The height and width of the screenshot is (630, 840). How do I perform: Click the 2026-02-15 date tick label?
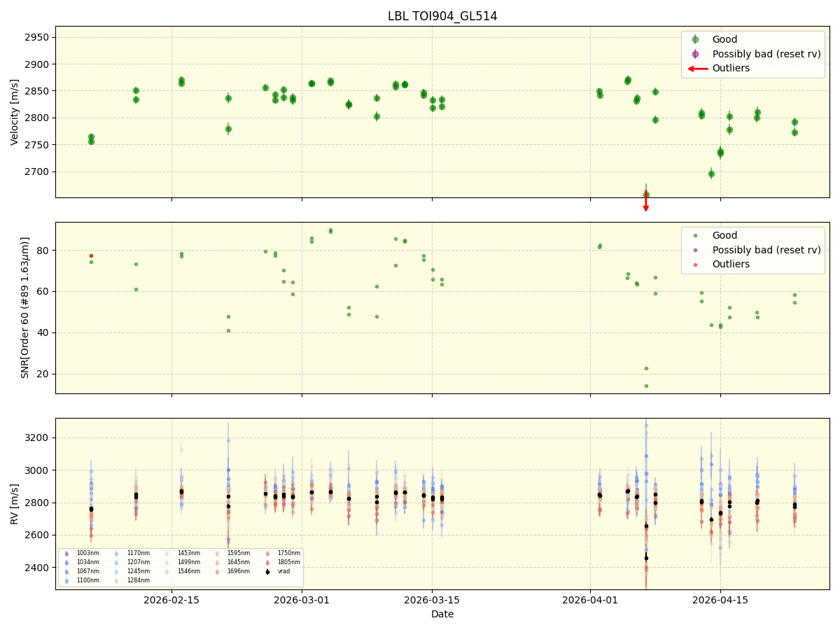pos(171,600)
